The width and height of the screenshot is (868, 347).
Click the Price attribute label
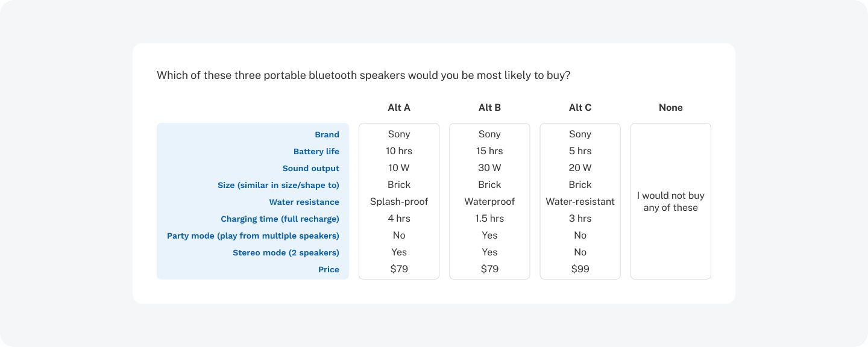[329, 269]
